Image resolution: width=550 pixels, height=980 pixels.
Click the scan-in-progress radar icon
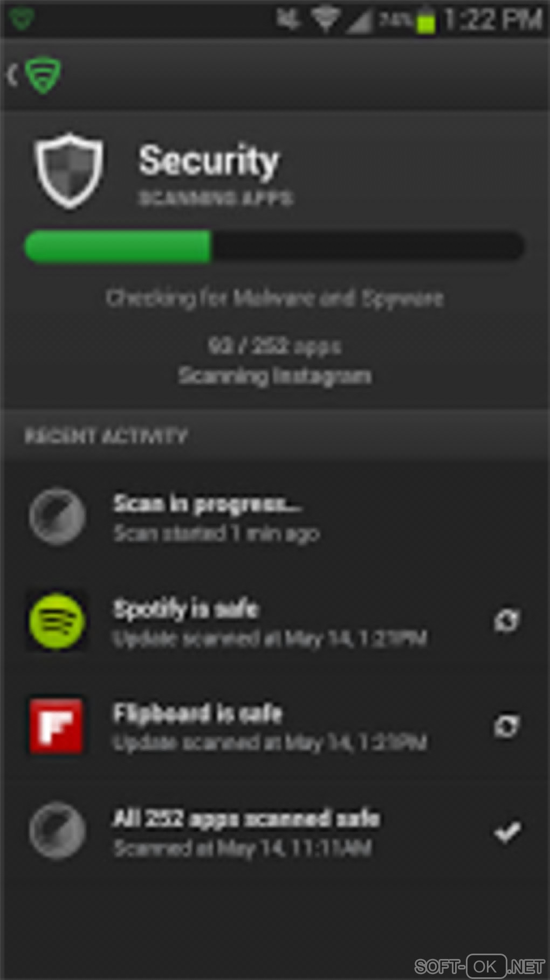[57, 516]
